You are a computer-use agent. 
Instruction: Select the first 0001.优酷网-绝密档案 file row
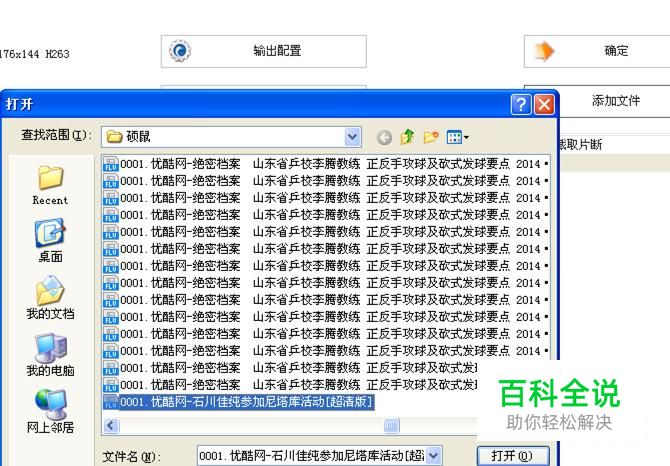(x=326, y=164)
